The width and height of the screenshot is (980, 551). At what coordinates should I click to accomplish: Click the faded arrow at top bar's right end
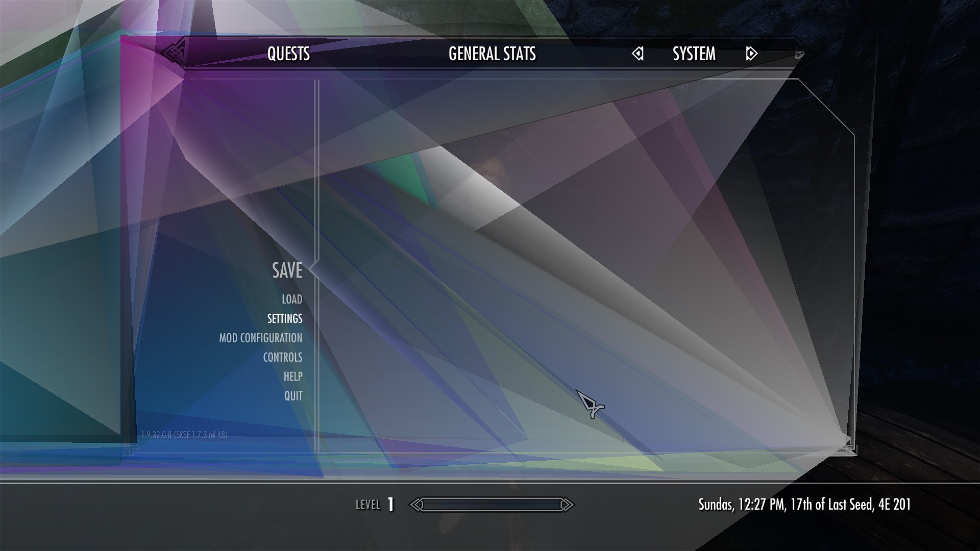tap(799, 54)
